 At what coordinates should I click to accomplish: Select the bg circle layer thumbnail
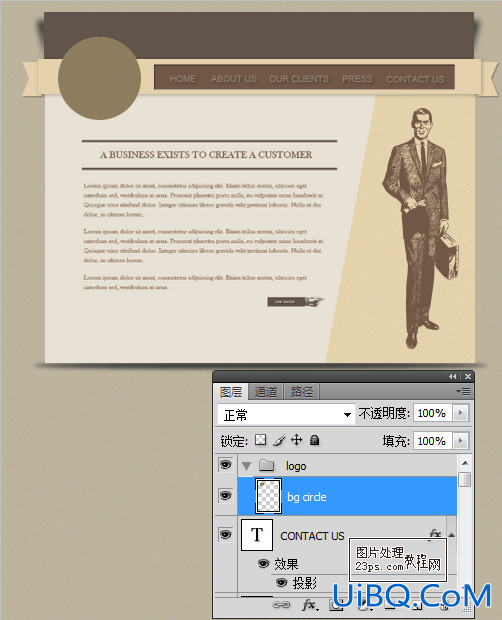click(x=268, y=496)
